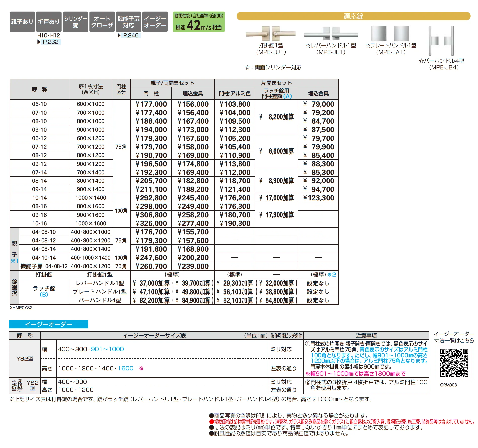
Task: Click the 機能子扉対応 feature badge
Action: [128, 22]
